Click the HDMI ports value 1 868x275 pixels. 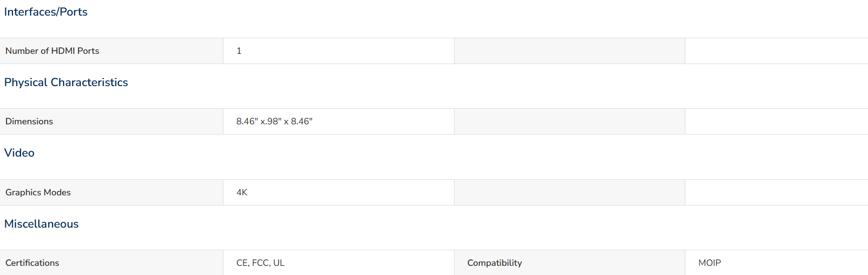(x=239, y=51)
